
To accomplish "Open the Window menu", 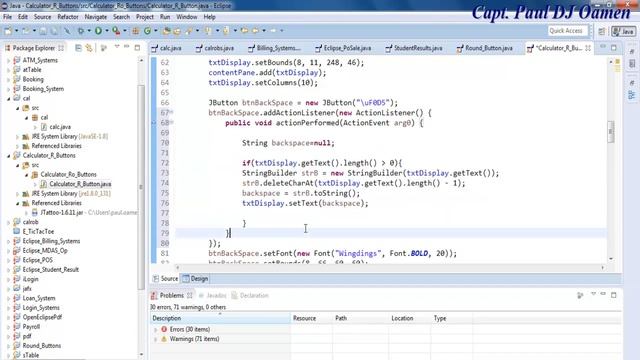I will pos(187,17).
